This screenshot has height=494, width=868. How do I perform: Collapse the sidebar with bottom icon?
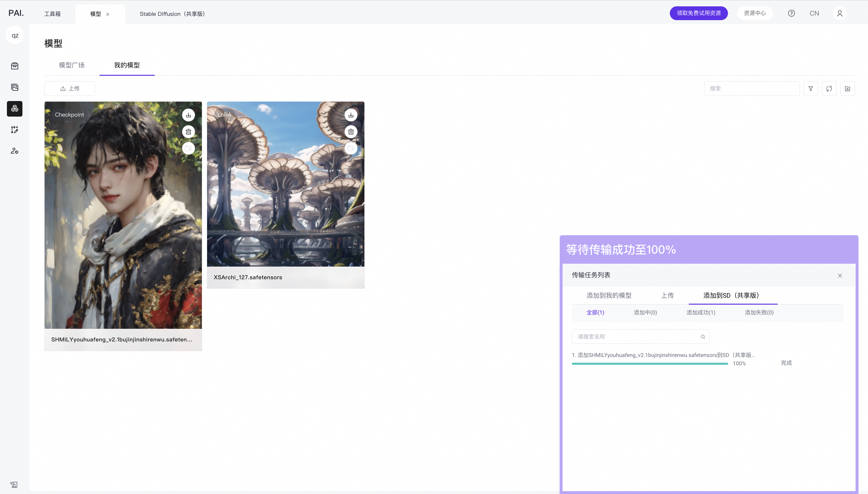click(x=14, y=485)
